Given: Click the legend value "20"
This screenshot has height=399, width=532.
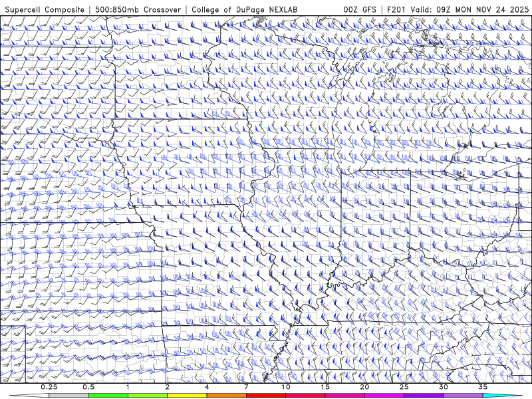Looking at the screenshot, I should pos(364,387).
